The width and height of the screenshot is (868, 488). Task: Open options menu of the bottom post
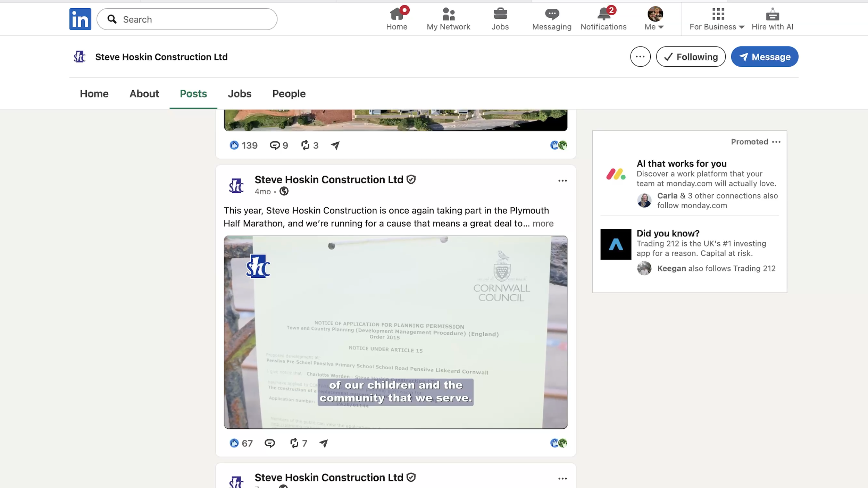(562, 479)
